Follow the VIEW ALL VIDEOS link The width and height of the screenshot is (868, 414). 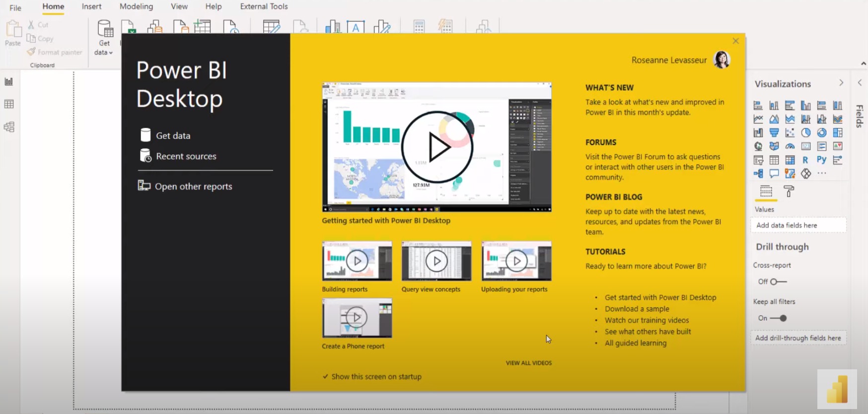(528, 363)
